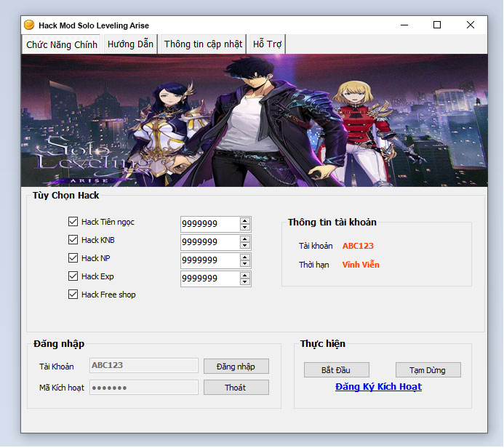The height and width of the screenshot is (448, 504).
Task: Open the Hướng Dẫn tab
Action: tap(130, 44)
